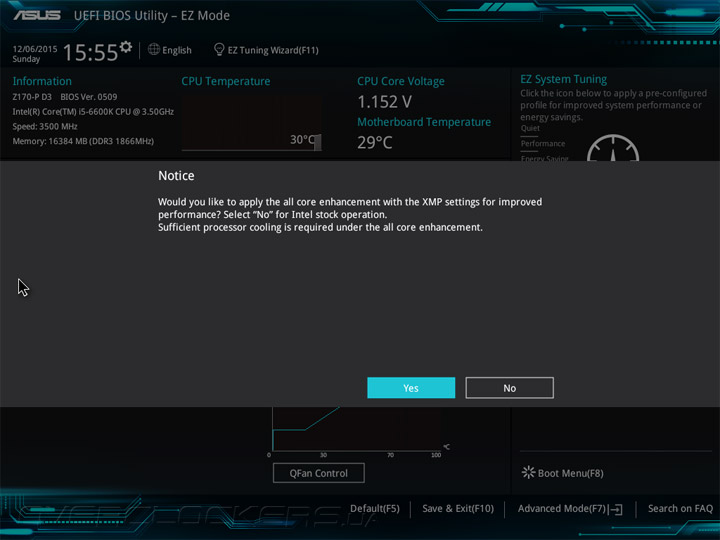Click the fan curve graph
This screenshot has height=540, width=720.
tap(357, 429)
